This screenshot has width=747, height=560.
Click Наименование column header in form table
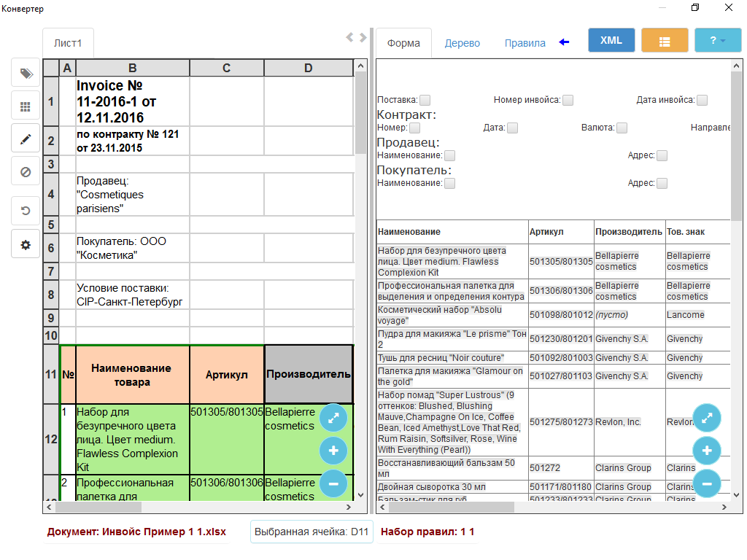[x=452, y=232]
